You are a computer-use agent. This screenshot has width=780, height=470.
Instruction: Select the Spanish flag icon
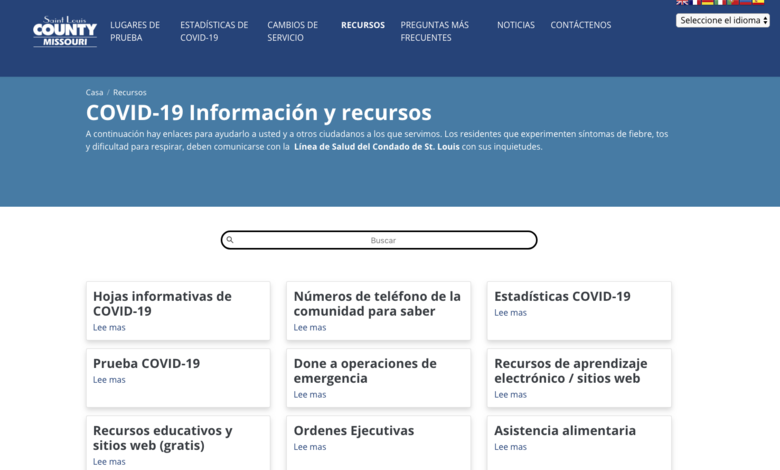click(758, 2)
